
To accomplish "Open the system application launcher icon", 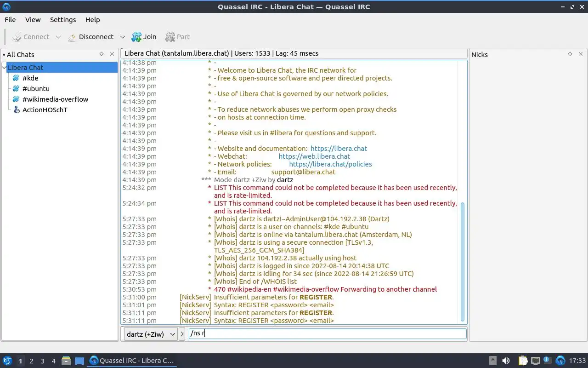I will pos(7,361).
